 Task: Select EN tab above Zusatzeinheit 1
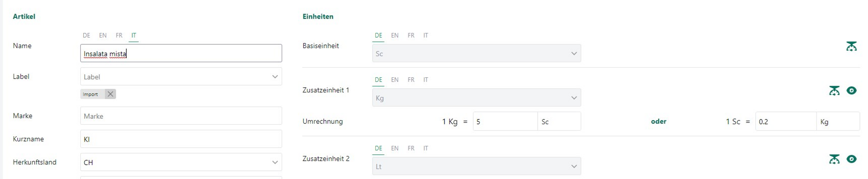395,80
